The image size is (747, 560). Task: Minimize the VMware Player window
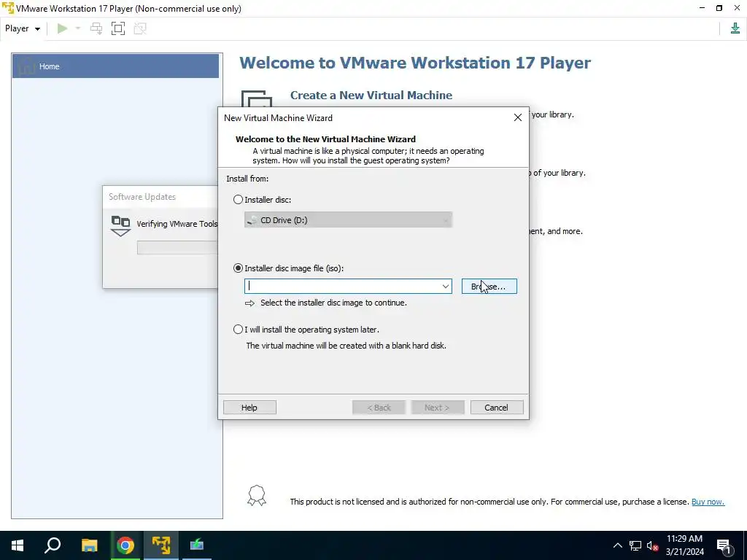[702, 8]
